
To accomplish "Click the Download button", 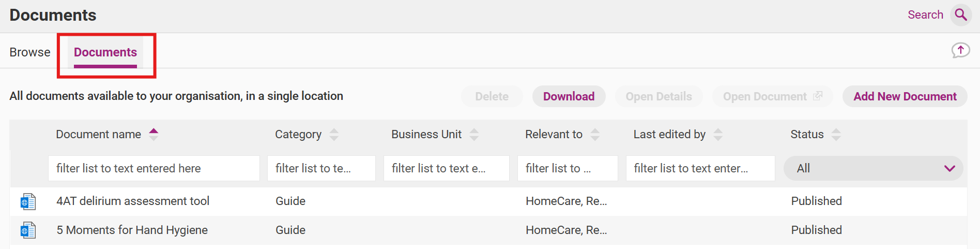I will tap(569, 96).
